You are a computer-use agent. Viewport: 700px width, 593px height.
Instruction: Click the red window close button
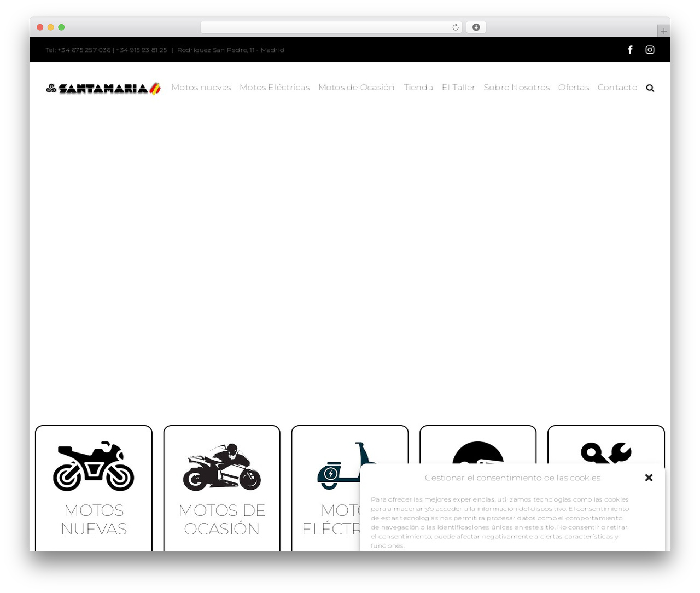(x=40, y=27)
